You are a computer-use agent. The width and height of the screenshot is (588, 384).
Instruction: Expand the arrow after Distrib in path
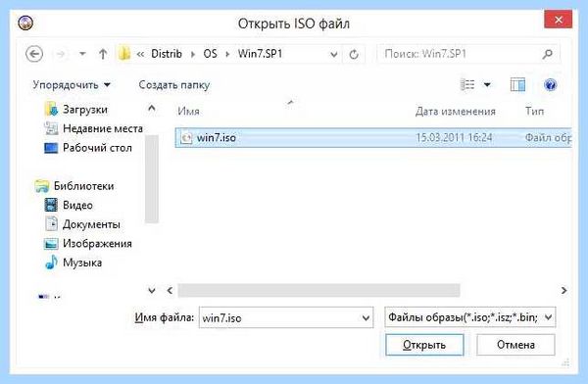tap(193, 55)
